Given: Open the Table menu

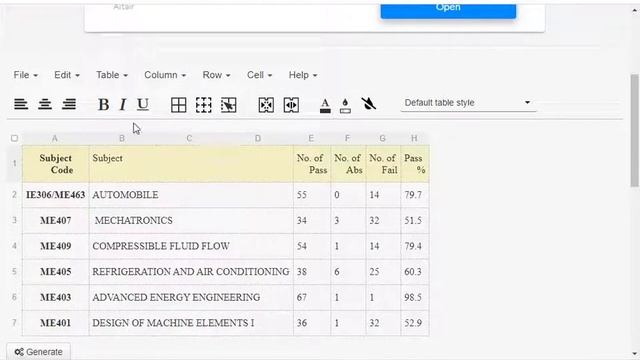Looking at the screenshot, I should click(x=112, y=75).
